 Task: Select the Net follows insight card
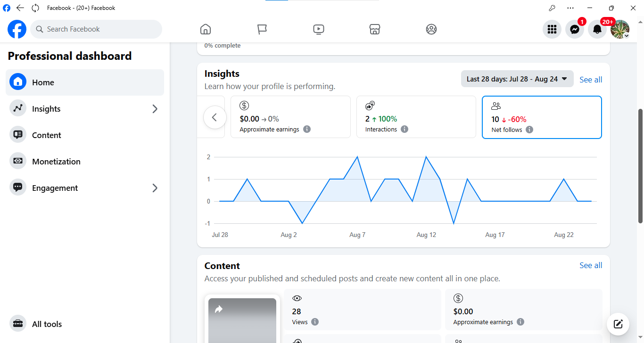pos(542,117)
